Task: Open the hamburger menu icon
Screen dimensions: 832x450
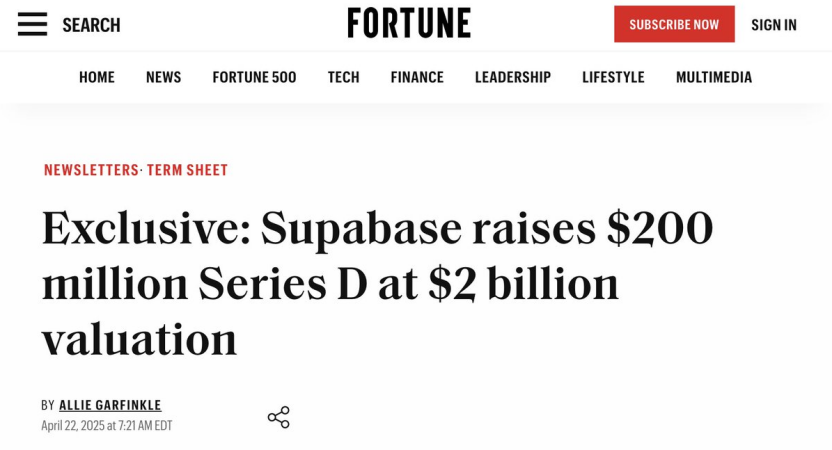Action: (x=32, y=25)
